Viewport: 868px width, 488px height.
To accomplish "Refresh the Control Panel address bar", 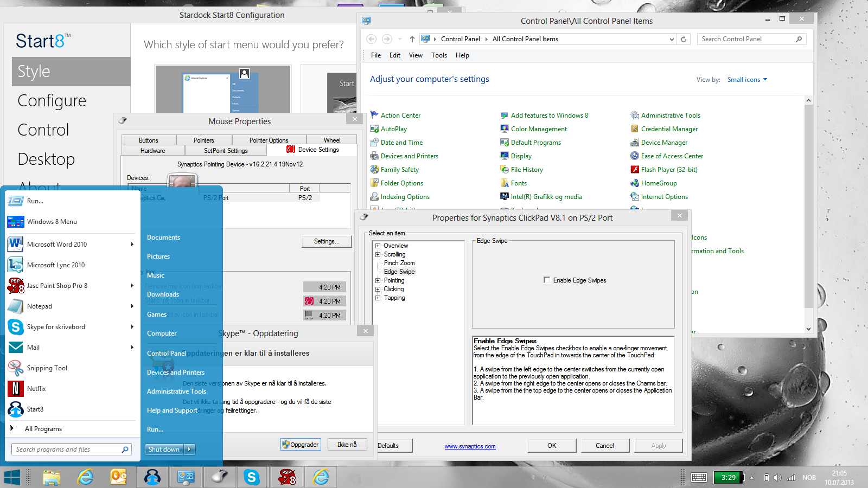I will tap(684, 39).
